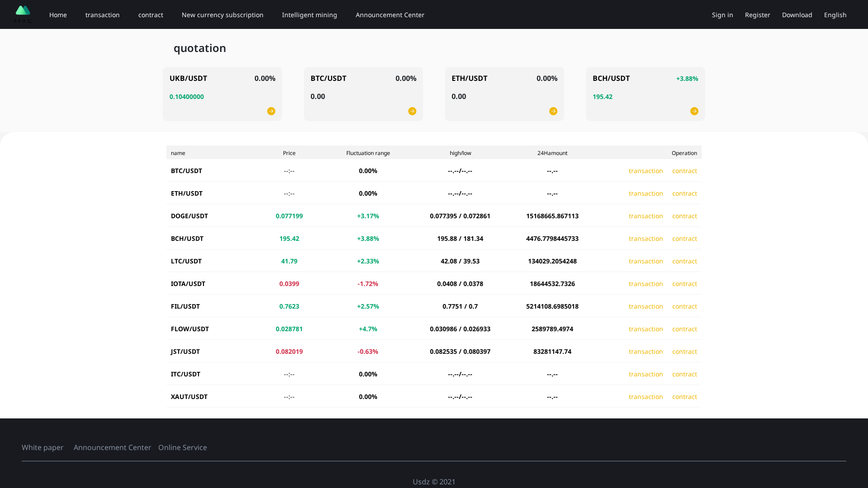Viewport: 868px width, 488px height.
Task: Click transaction link for ITC/USDT row
Action: [x=646, y=374]
